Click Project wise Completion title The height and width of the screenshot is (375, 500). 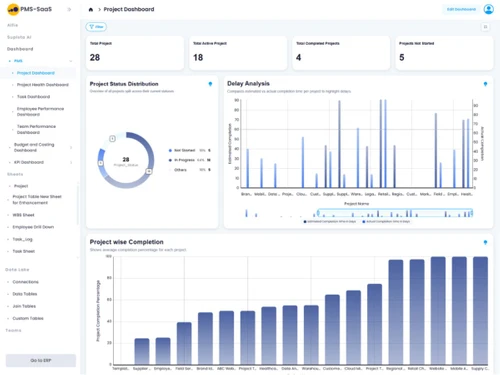tap(126, 242)
